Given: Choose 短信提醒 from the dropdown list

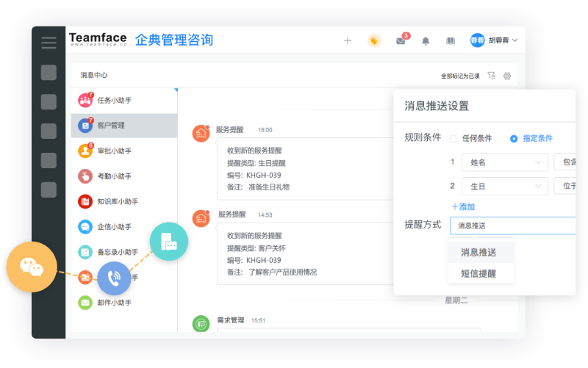Looking at the screenshot, I should (481, 273).
